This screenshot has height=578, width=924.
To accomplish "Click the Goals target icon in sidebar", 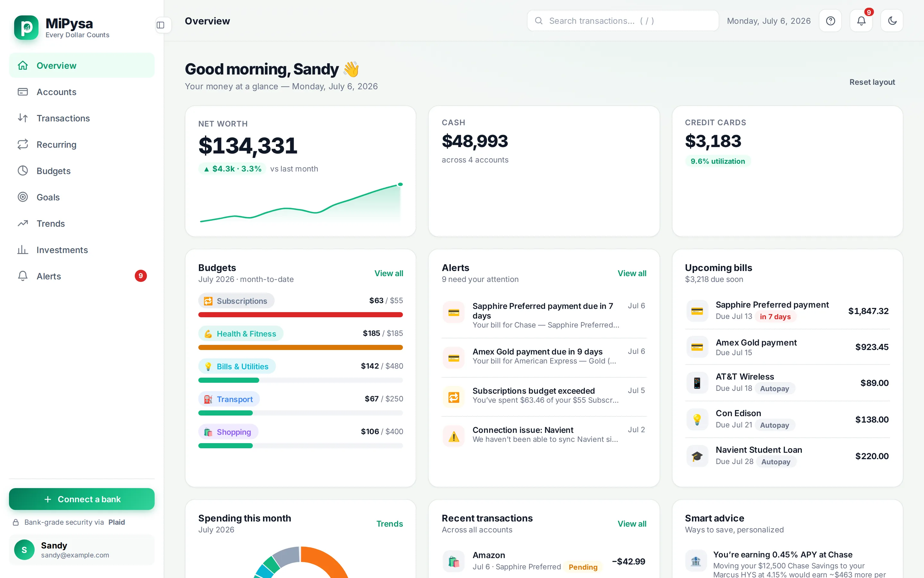I will point(23,197).
